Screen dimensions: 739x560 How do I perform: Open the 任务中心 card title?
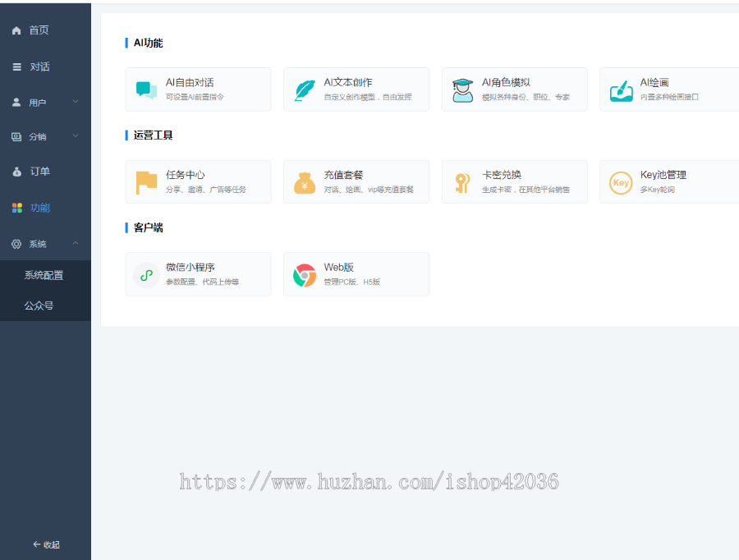pos(186,175)
